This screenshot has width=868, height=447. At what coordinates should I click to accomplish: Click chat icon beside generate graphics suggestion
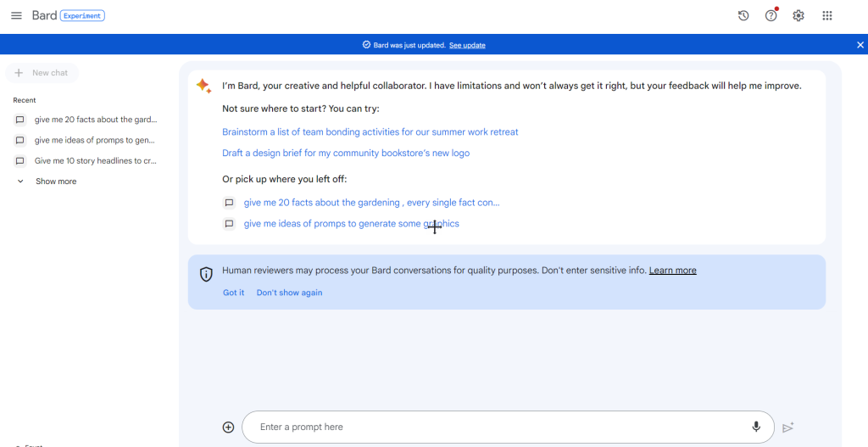[x=229, y=224]
